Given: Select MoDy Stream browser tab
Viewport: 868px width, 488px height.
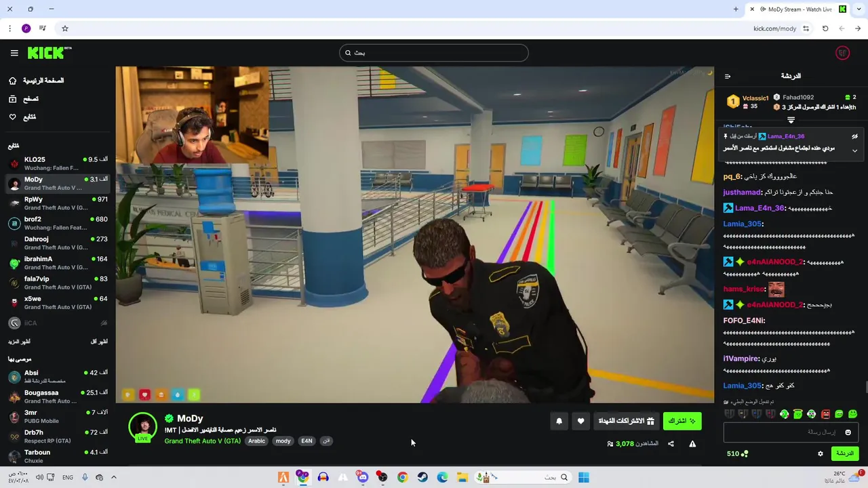Looking at the screenshot, I should click(797, 9).
